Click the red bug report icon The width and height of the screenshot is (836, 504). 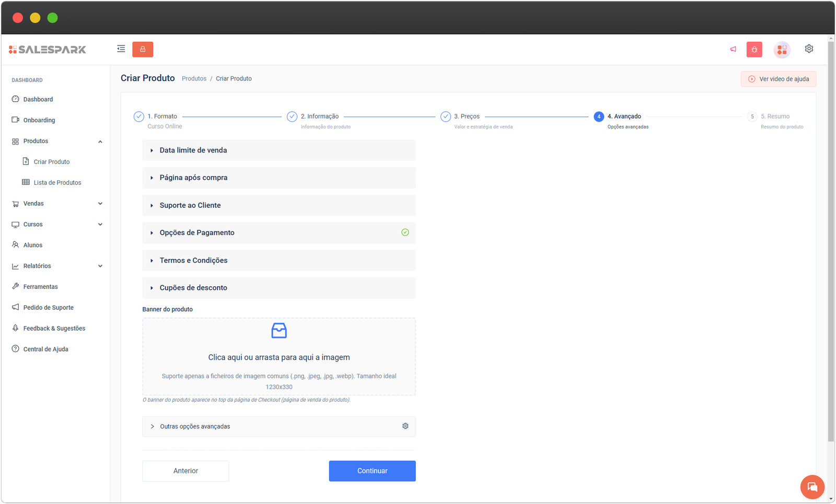[754, 49]
